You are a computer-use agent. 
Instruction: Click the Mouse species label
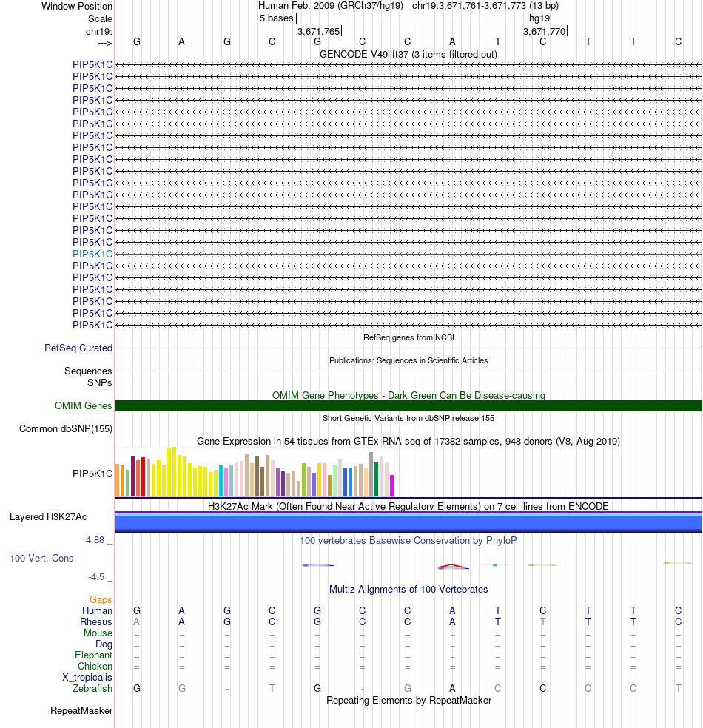click(x=98, y=633)
